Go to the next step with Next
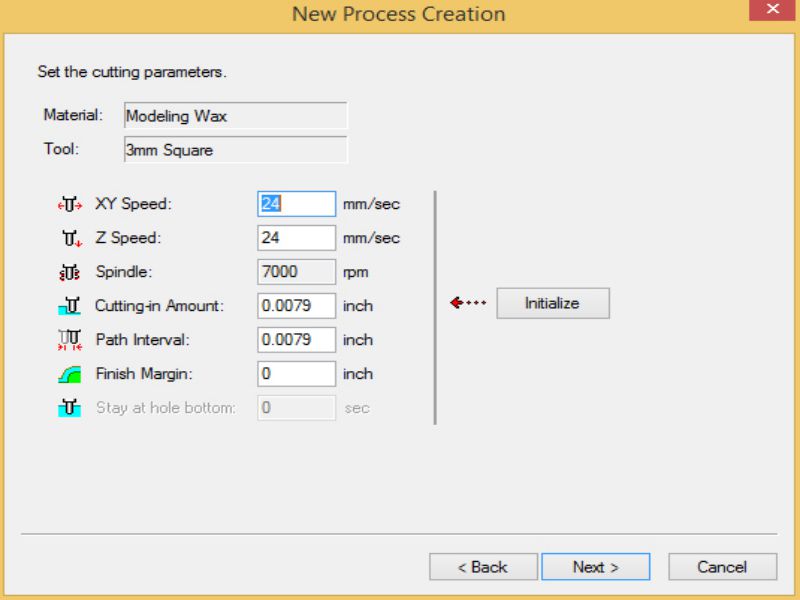The image size is (800, 600). coord(596,567)
